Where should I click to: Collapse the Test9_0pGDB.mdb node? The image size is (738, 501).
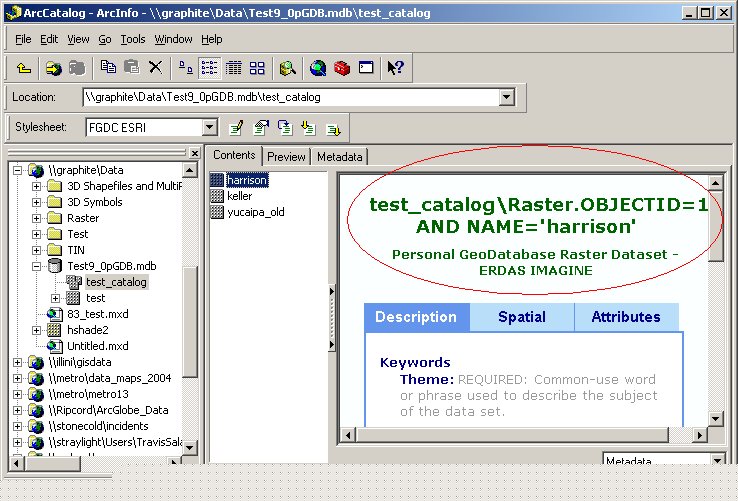coord(36,267)
